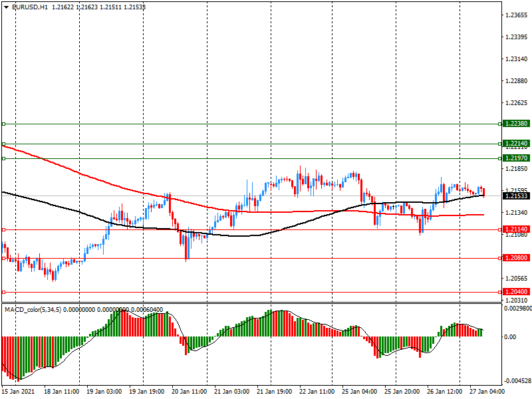Click the 19 Jan 19:00 time label
Image resolution: width=532 pixels, height=399 pixels.
pyautogui.click(x=146, y=392)
